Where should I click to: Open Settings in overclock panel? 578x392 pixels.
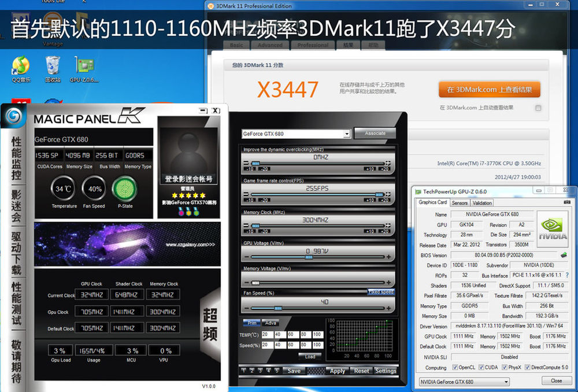click(386, 371)
